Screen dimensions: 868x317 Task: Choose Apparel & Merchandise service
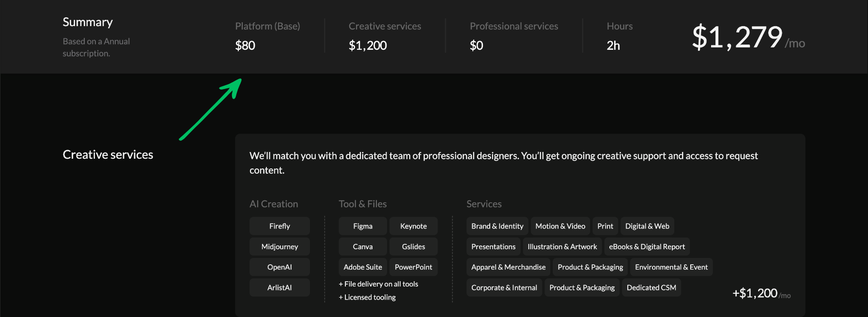(508, 267)
